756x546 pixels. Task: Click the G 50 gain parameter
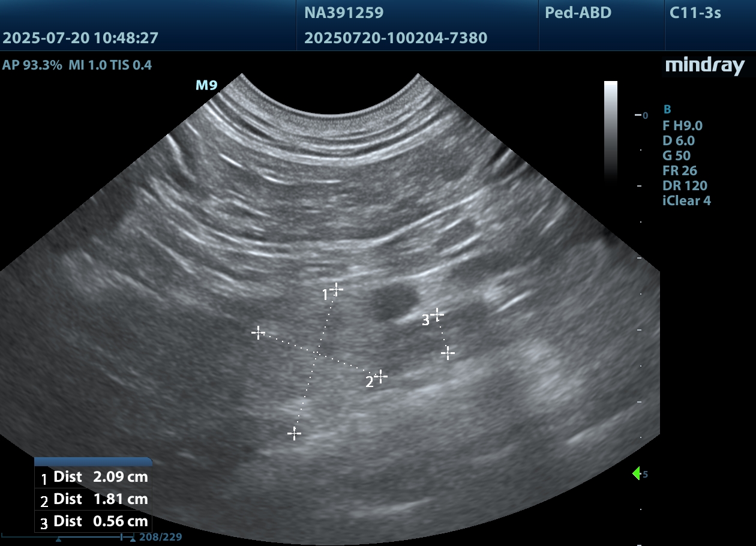coord(676,155)
